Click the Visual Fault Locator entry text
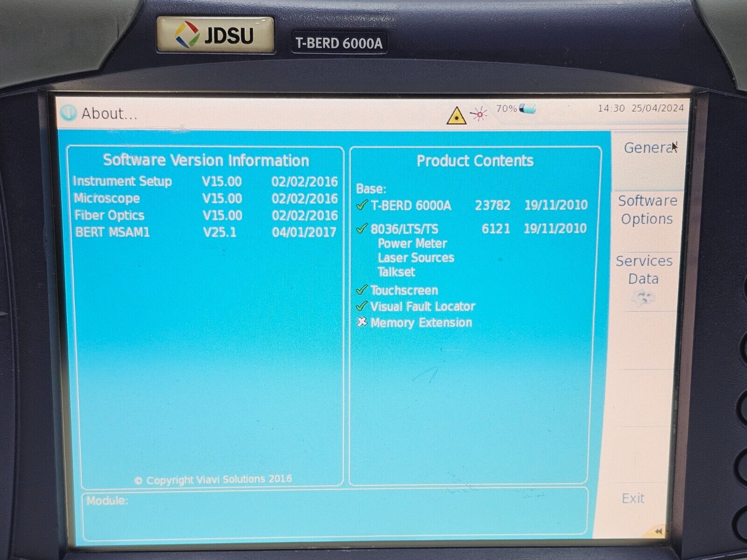 coord(423,307)
